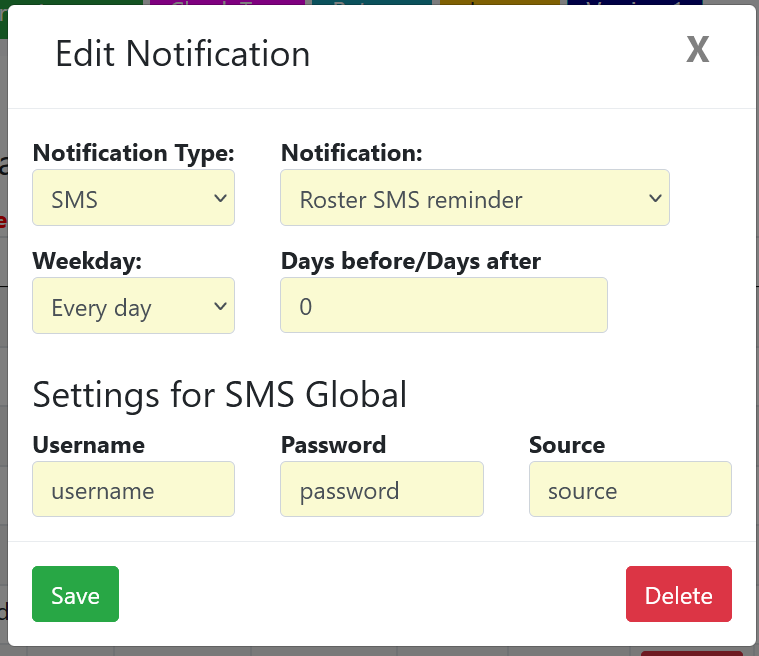Click the "Settings for SMS Global" heading

click(x=220, y=394)
